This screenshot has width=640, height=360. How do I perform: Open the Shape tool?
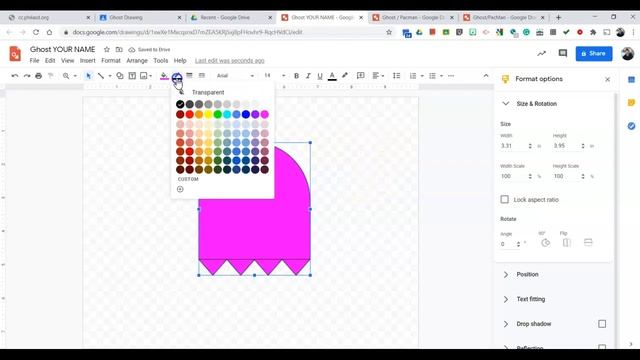point(120,76)
